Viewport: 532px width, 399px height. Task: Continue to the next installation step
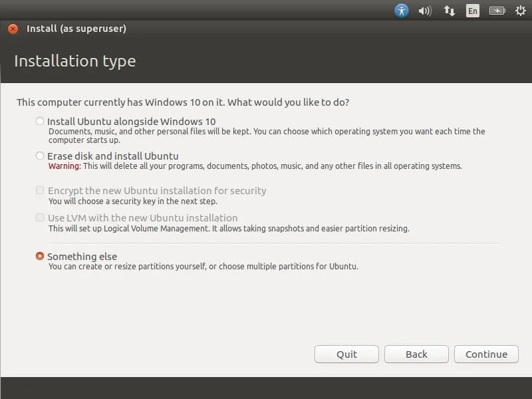[x=486, y=354]
